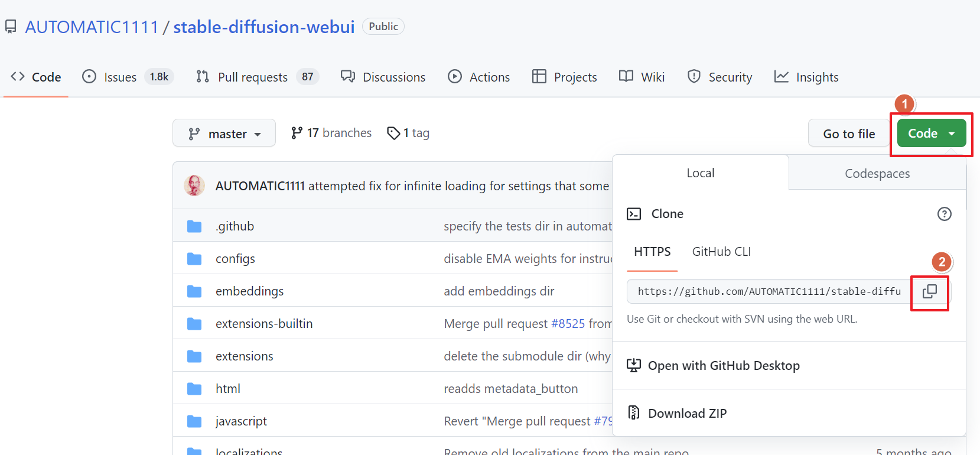Open the Pull requests tab
Viewport: 980px width, 455px height.
point(258,77)
